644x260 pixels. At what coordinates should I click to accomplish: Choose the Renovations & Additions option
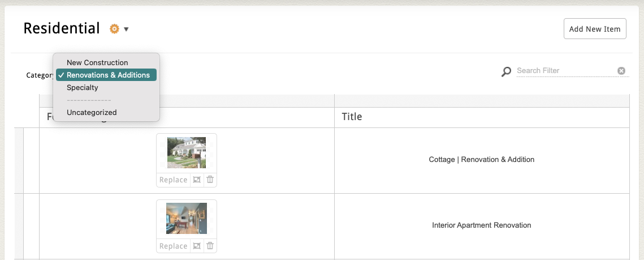point(107,75)
